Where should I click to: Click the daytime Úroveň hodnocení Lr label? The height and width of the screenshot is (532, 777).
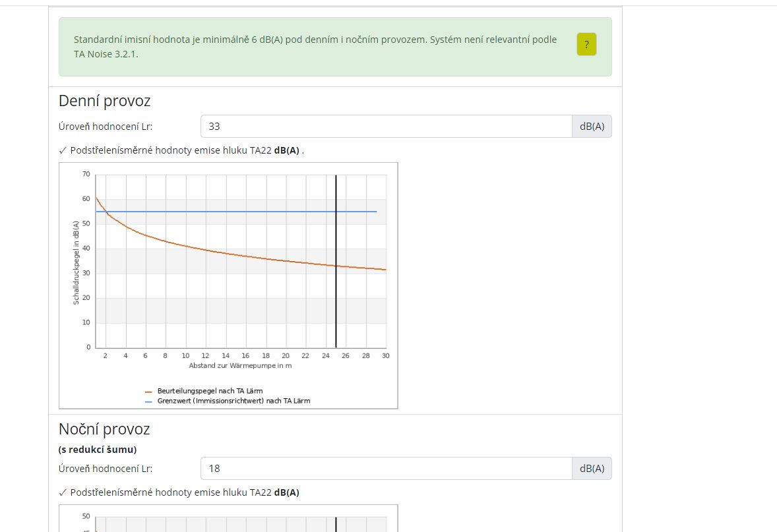pos(106,127)
